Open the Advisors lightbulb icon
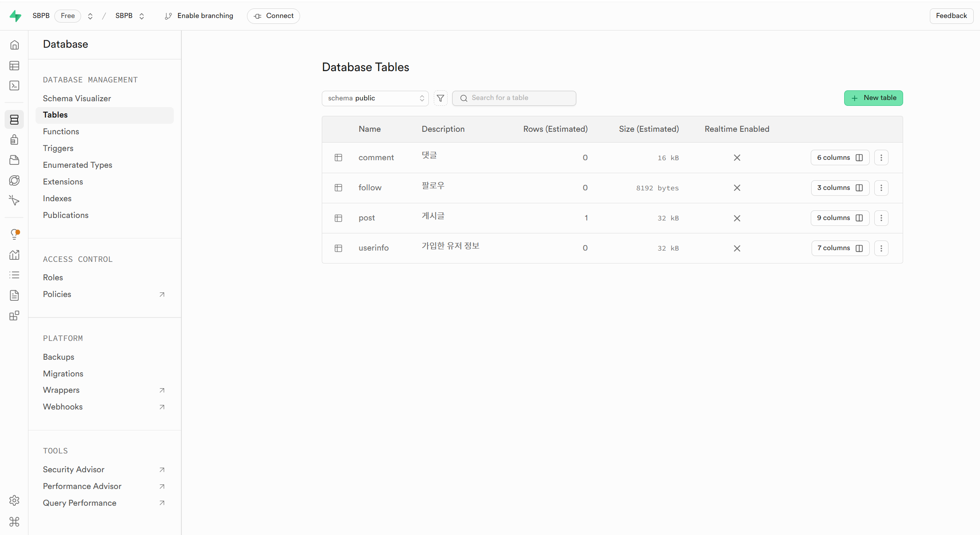The width and height of the screenshot is (980, 535). (x=14, y=234)
